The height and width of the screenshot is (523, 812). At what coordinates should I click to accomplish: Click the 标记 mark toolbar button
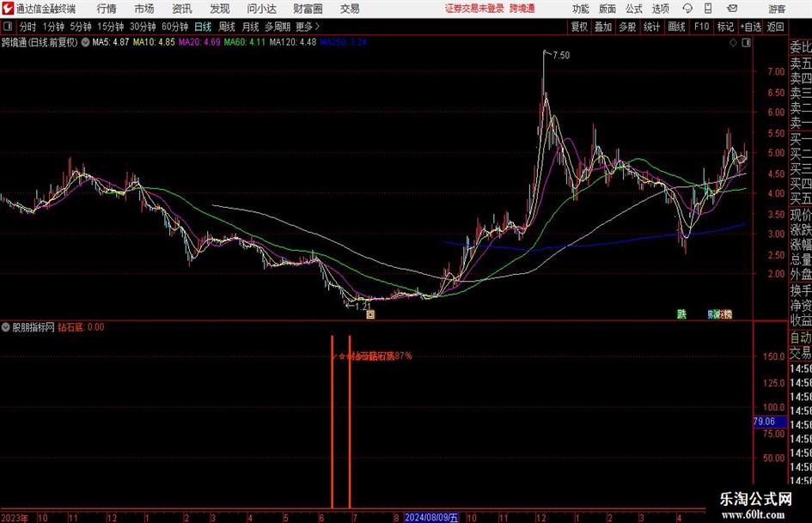click(725, 27)
